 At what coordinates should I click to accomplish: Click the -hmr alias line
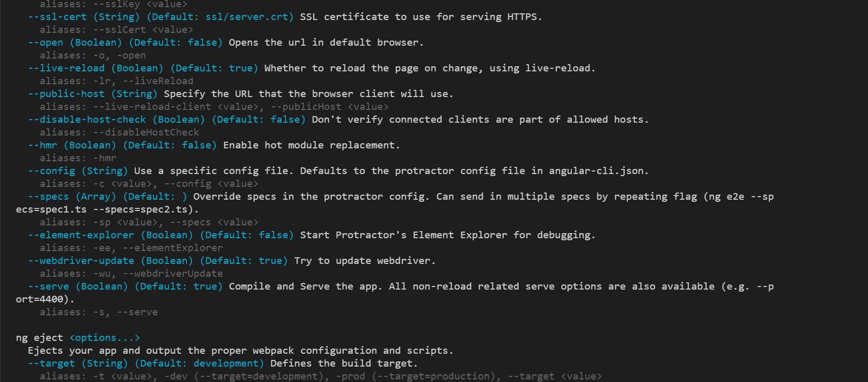(x=78, y=158)
